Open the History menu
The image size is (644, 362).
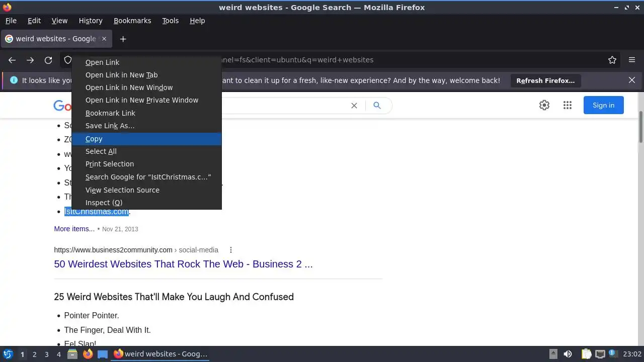(x=91, y=21)
